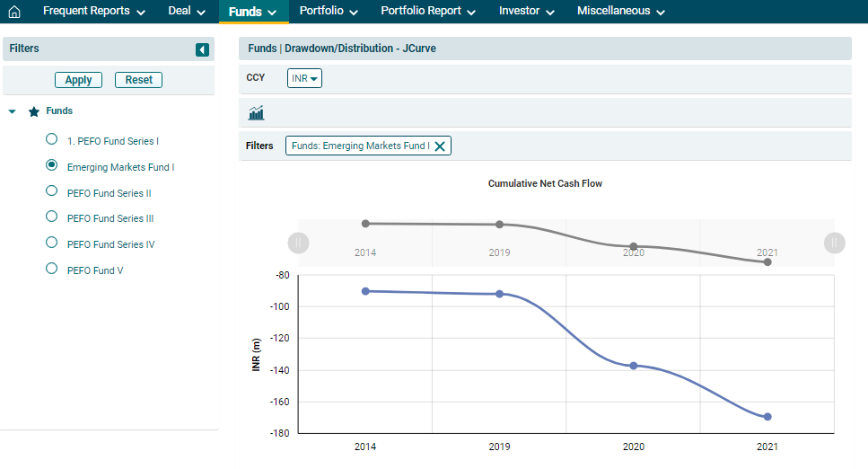
Task: Open the Investor menu
Action: click(x=526, y=12)
